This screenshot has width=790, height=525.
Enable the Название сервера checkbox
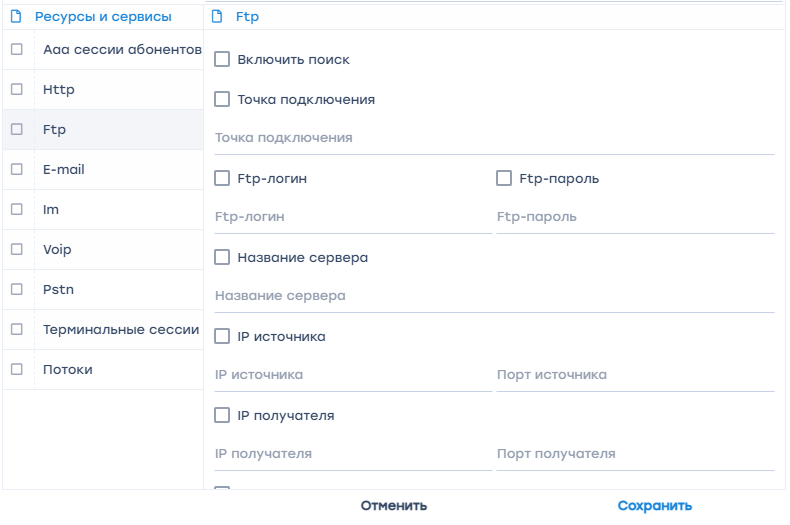222,258
